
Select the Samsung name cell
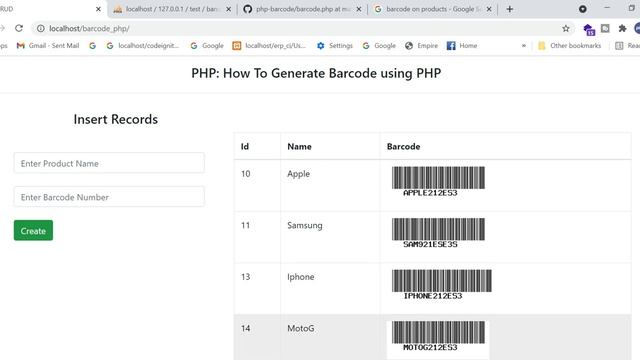[x=330, y=237]
